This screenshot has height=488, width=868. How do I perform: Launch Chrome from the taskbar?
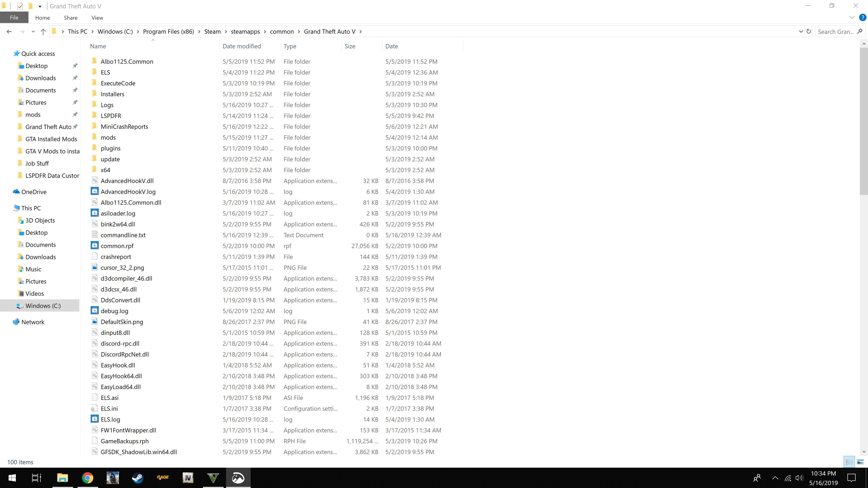pos(88,478)
